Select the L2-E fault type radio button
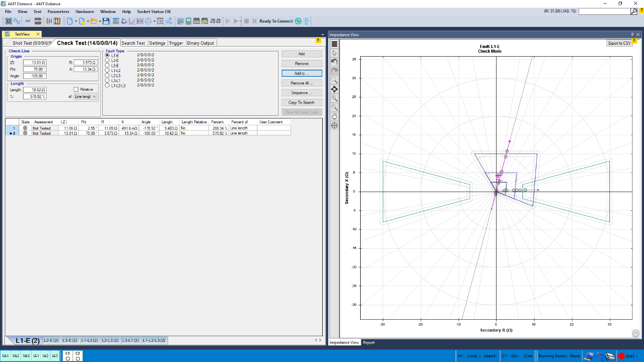This screenshot has width=644, height=362. [108, 60]
